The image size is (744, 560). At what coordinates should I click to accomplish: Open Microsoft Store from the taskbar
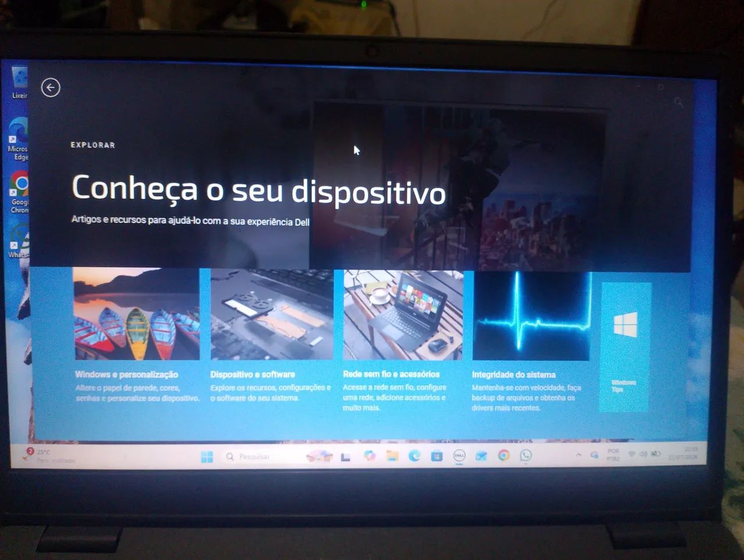(437, 456)
